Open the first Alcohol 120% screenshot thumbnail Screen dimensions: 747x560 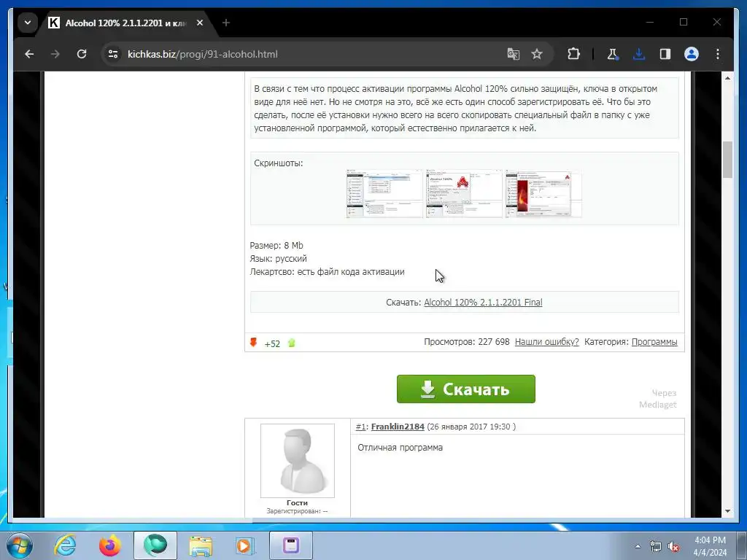coord(384,193)
